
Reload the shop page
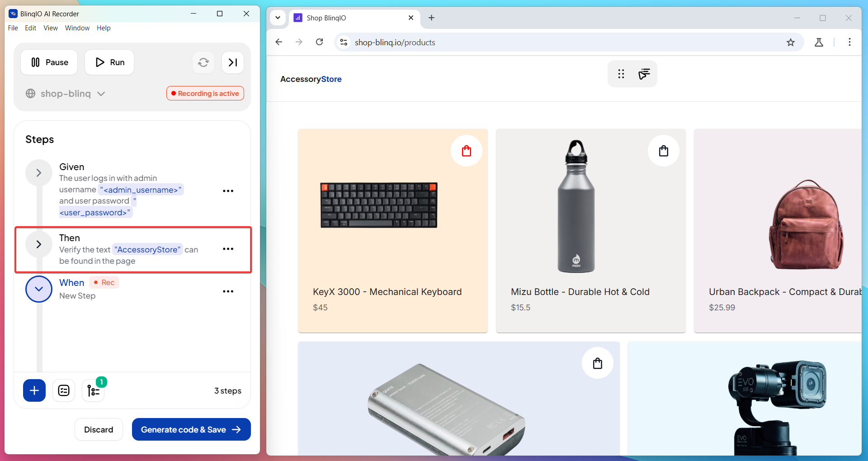320,42
